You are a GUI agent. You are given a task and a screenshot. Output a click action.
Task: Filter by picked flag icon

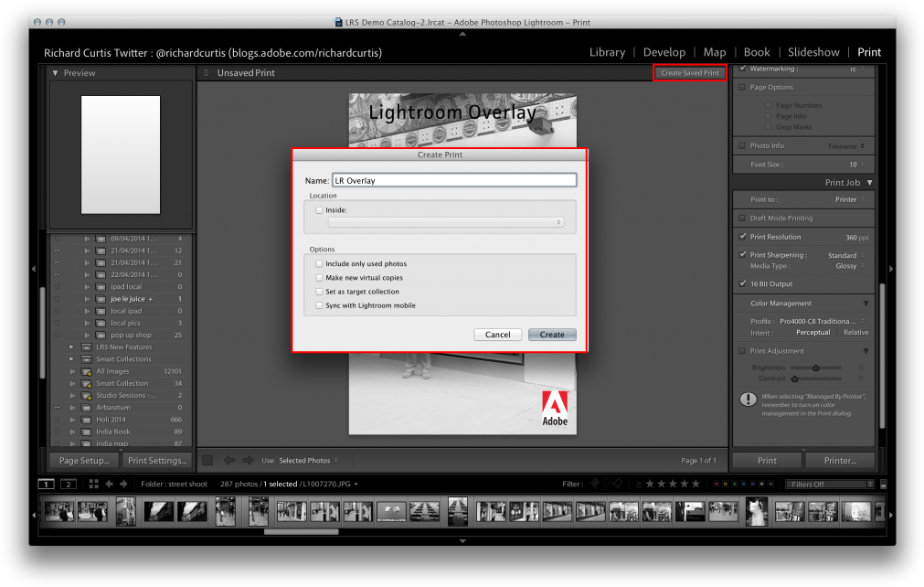[x=595, y=484]
